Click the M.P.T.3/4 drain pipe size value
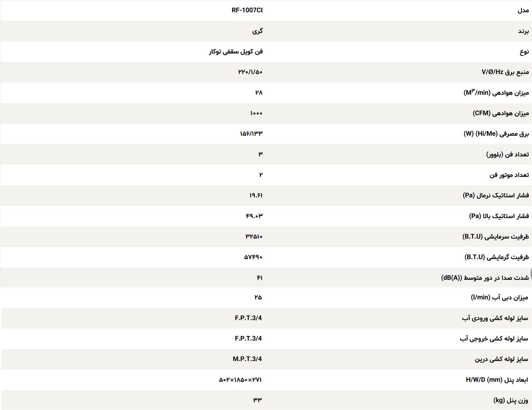Viewport: 532px width, 410px height. (x=247, y=359)
